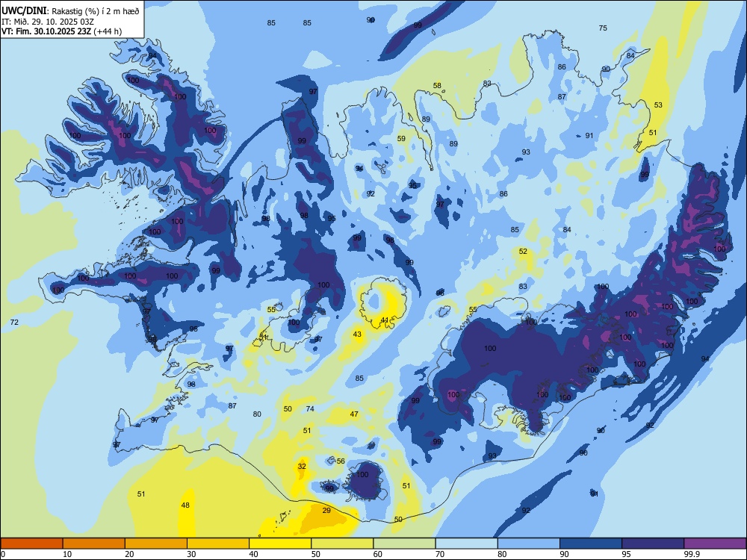The image size is (747, 560).
Task: Click the map value '74' beside the 50
Action: tap(310, 408)
